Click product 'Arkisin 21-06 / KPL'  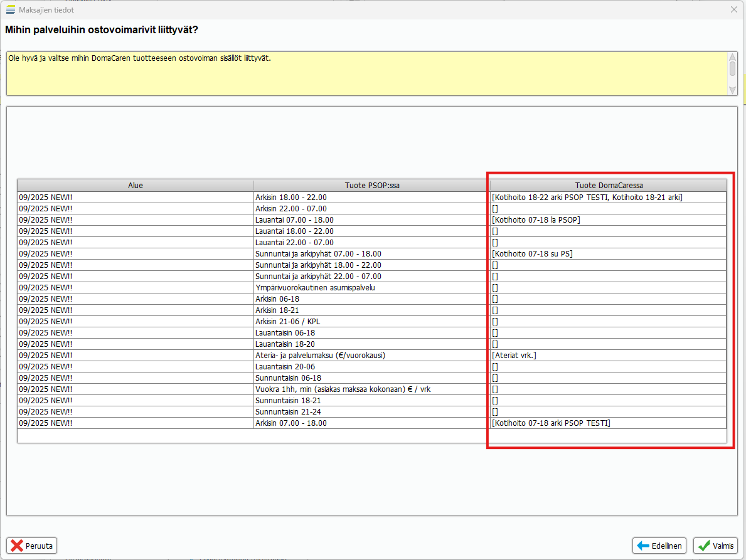372,321
